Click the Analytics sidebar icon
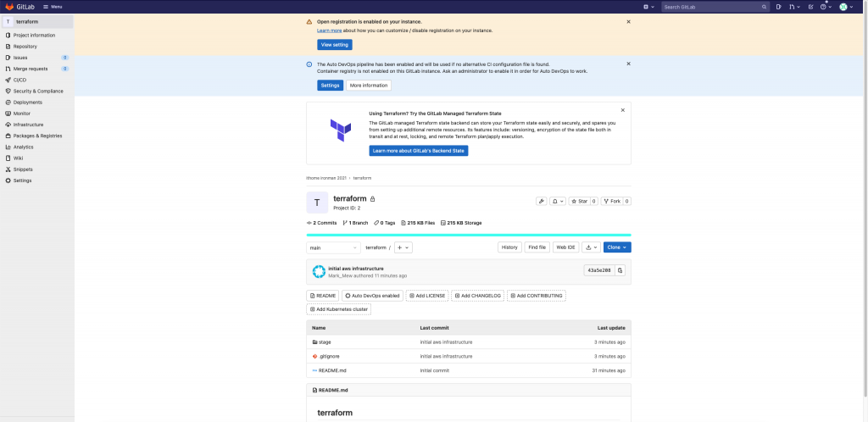 pos(8,147)
